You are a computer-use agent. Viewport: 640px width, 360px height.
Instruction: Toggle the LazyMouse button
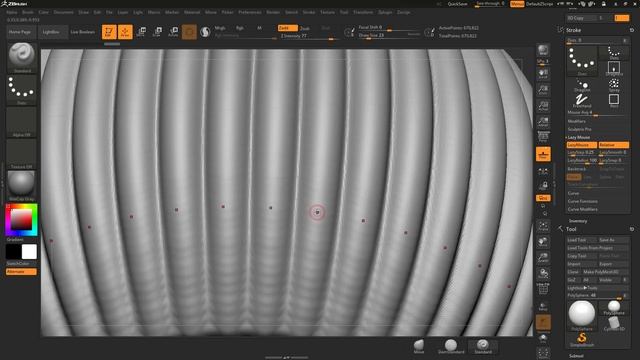pos(582,145)
